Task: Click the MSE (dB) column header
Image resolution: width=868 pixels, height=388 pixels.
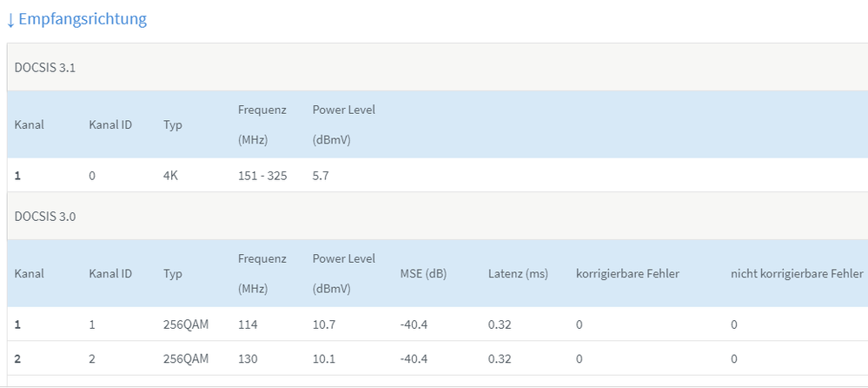Action: pos(423,273)
